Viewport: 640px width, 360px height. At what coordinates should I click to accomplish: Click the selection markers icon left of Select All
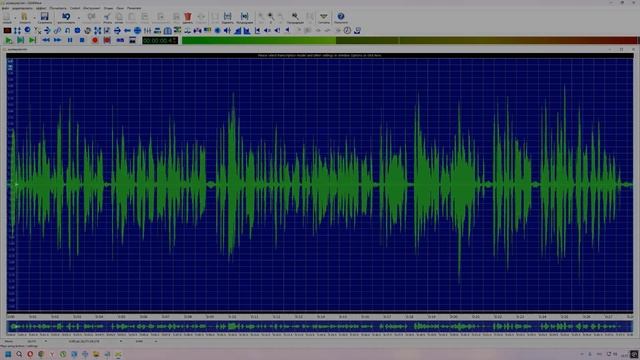[228, 17]
